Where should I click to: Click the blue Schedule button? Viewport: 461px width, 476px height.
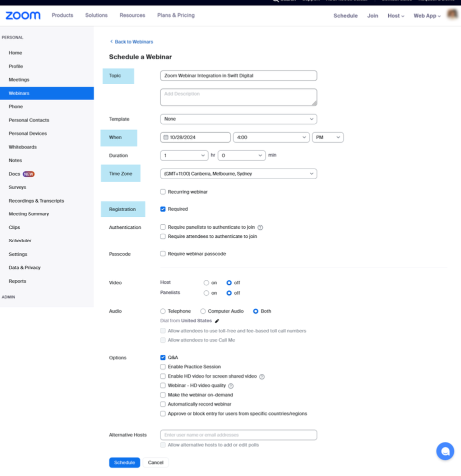coord(124,462)
